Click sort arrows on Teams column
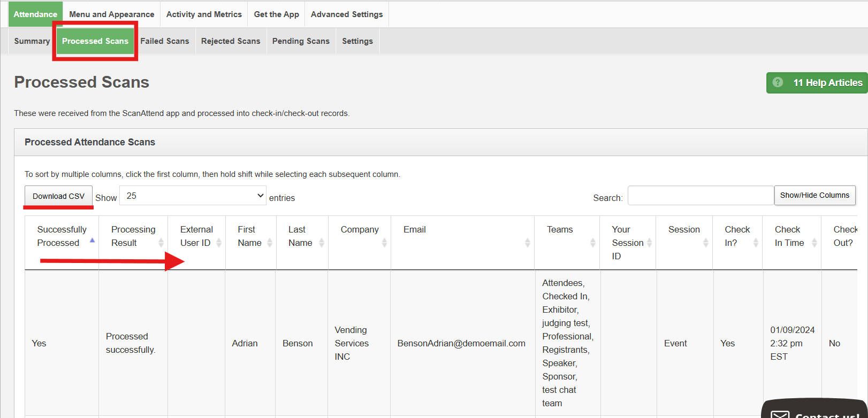 pyautogui.click(x=592, y=243)
